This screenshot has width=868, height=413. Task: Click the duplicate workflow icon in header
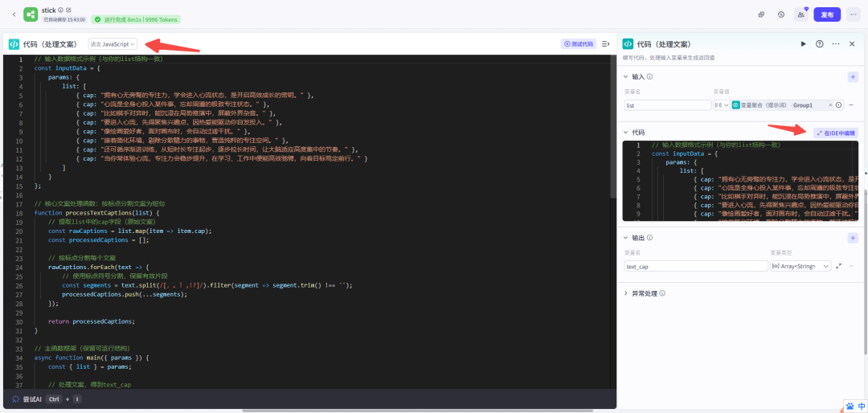pyautogui.click(x=761, y=14)
